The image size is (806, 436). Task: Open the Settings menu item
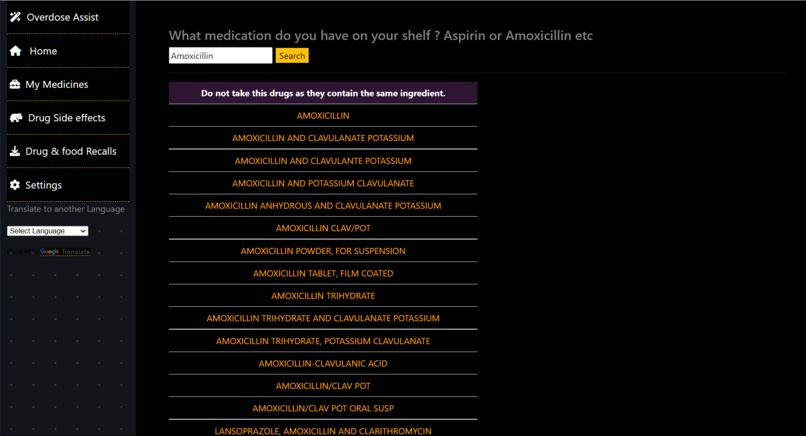pyautogui.click(x=68, y=185)
